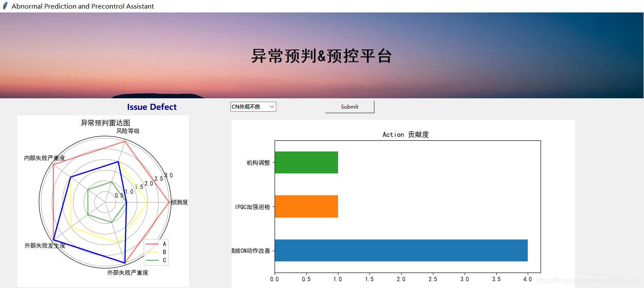644x288 pixels.
Task: Click the 插拔CN动作改善 bar label
Action: point(251,251)
